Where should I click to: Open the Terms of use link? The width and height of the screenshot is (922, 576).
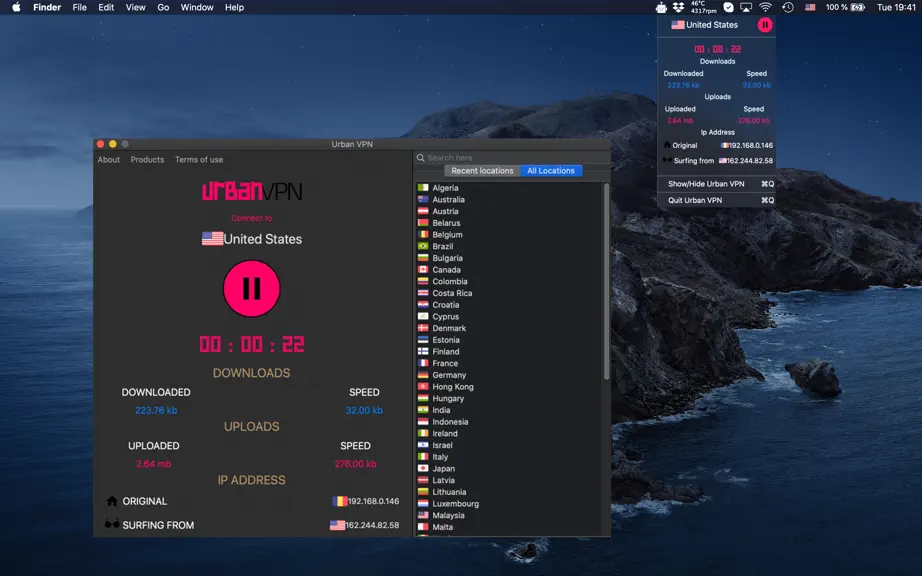[199, 160]
